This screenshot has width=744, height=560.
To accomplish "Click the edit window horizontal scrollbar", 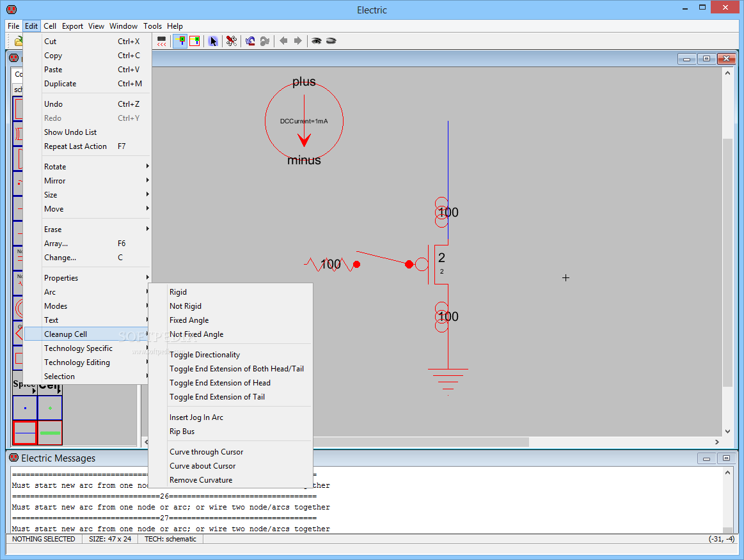I will (x=431, y=442).
